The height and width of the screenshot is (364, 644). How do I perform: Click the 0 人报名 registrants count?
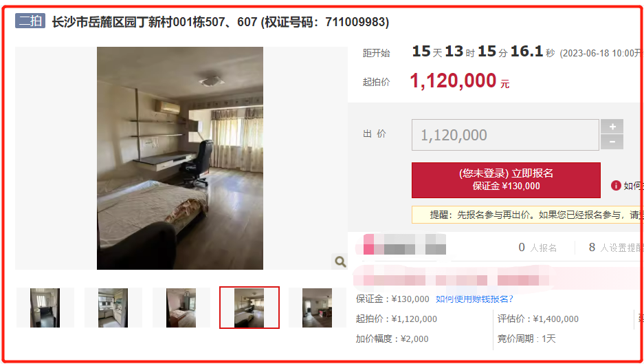pyautogui.click(x=537, y=247)
